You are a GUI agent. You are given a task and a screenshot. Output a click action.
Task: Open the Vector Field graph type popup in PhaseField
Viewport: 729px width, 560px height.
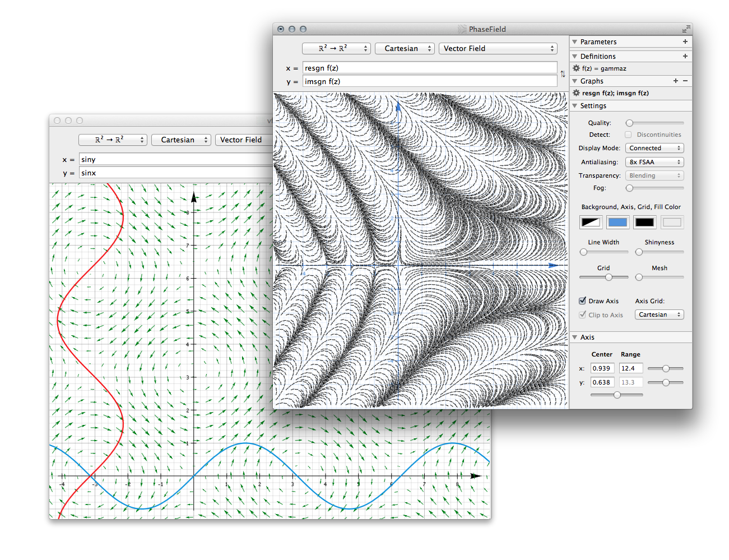tap(498, 49)
